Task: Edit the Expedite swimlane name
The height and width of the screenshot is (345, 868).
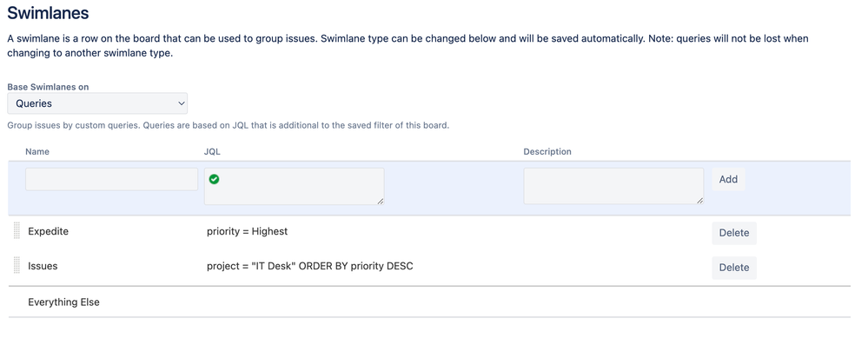Action: [x=48, y=231]
